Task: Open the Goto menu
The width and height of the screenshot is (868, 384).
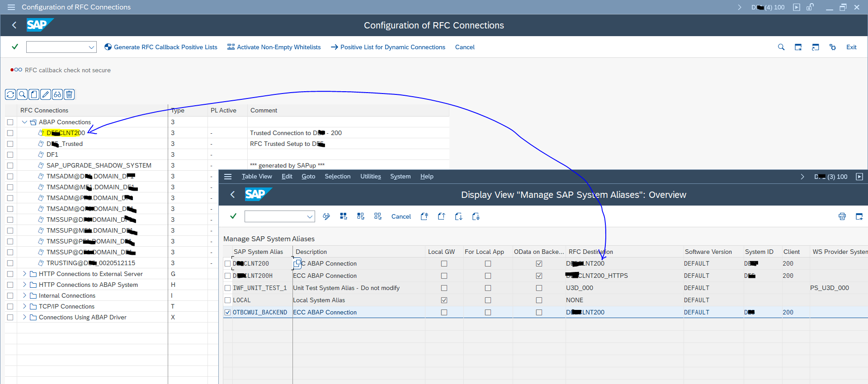Action: pos(308,177)
